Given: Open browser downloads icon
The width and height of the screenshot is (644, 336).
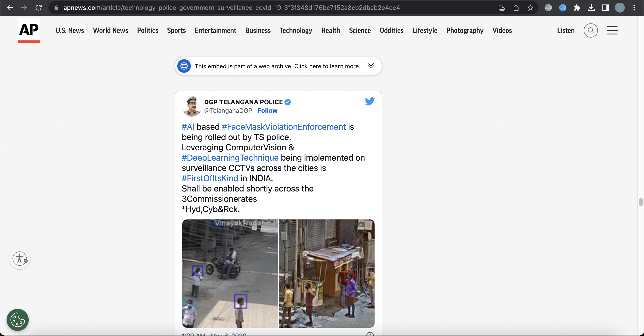Looking at the screenshot, I should point(591,8).
